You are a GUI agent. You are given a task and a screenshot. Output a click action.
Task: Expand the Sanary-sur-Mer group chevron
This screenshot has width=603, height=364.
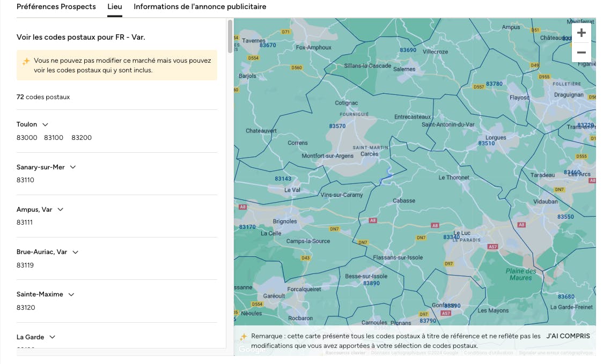click(x=72, y=167)
